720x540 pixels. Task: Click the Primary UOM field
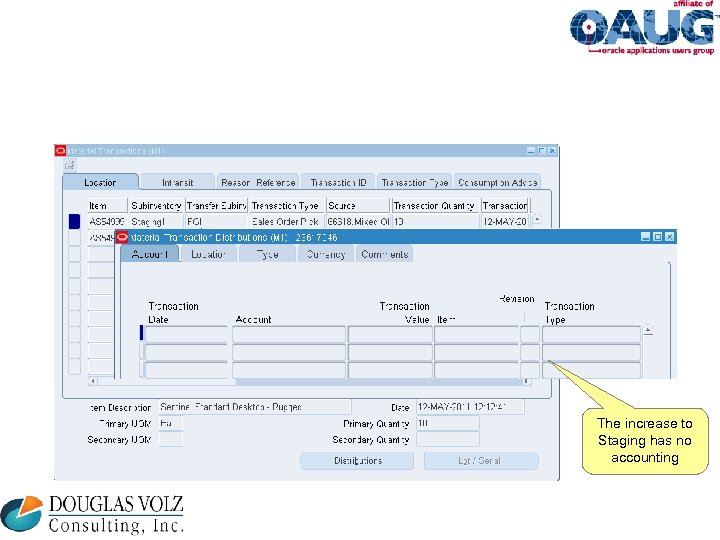pos(170,423)
